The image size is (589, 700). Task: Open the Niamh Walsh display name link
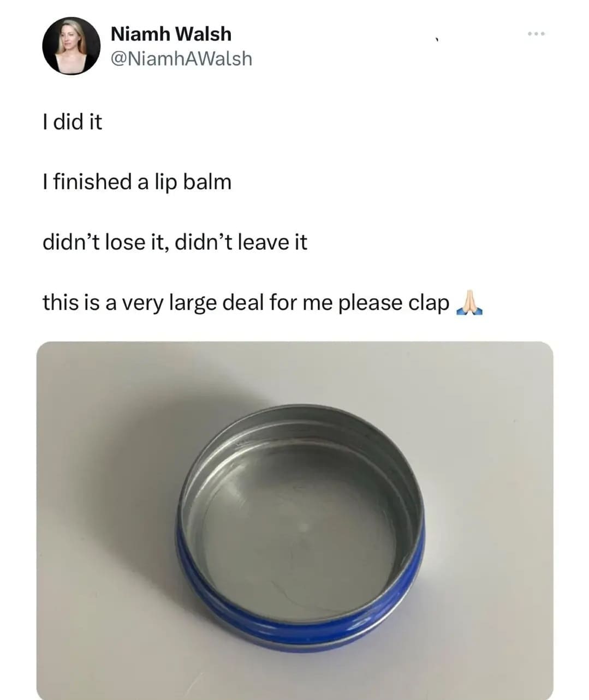click(x=171, y=34)
